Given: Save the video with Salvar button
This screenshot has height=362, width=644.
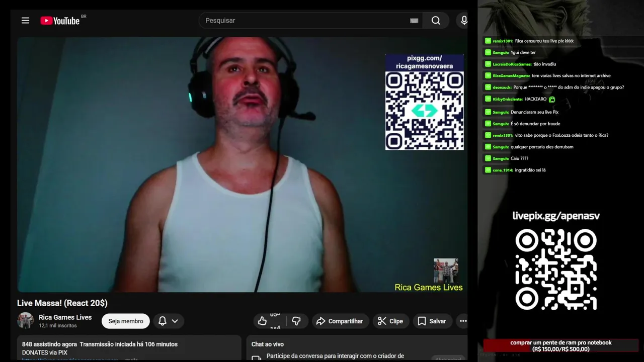Looking at the screenshot, I should coord(432,321).
